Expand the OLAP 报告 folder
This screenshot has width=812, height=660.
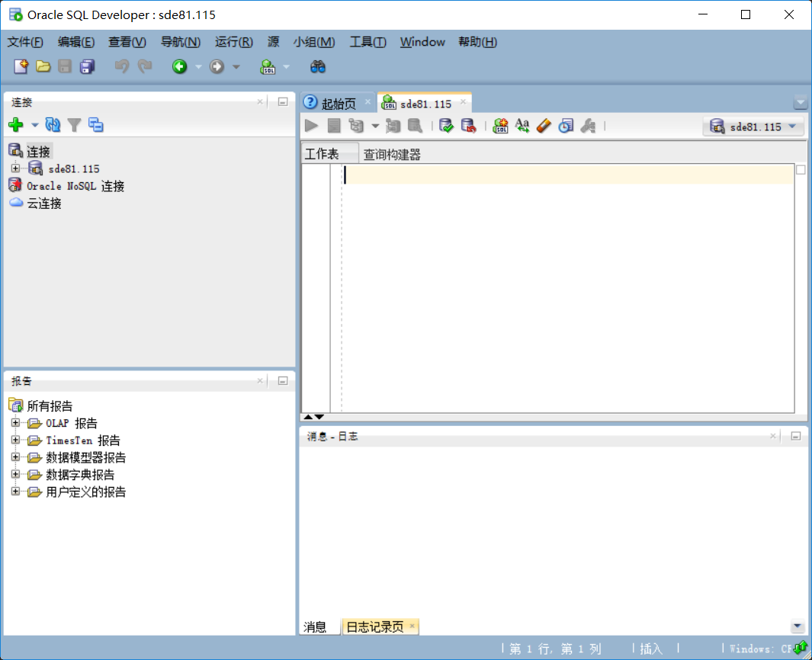(15, 423)
